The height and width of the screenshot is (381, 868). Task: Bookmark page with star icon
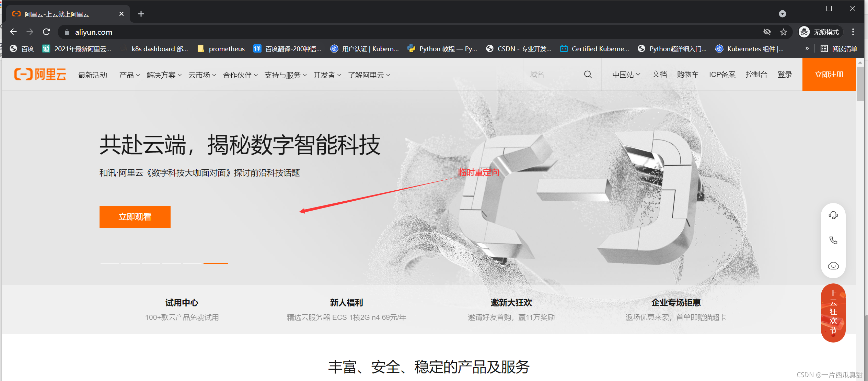pyautogui.click(x=783, y=32)
